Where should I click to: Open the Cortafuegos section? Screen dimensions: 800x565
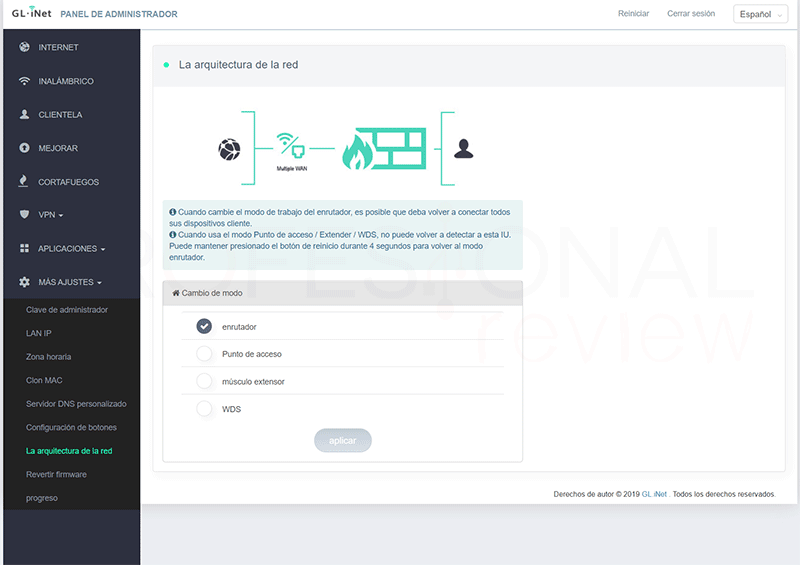68,182
